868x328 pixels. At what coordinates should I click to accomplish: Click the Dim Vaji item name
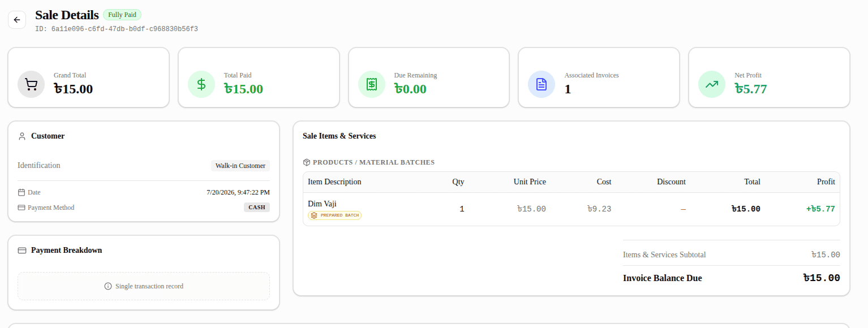[322, 204]
